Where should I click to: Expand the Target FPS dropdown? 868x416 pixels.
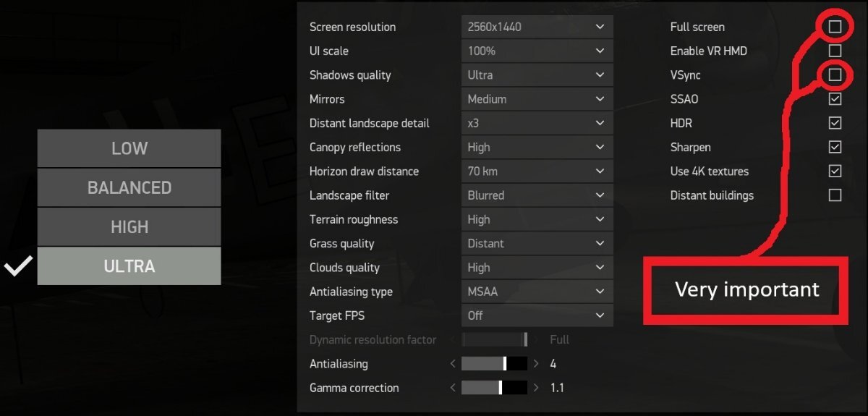tap(537, 315)
